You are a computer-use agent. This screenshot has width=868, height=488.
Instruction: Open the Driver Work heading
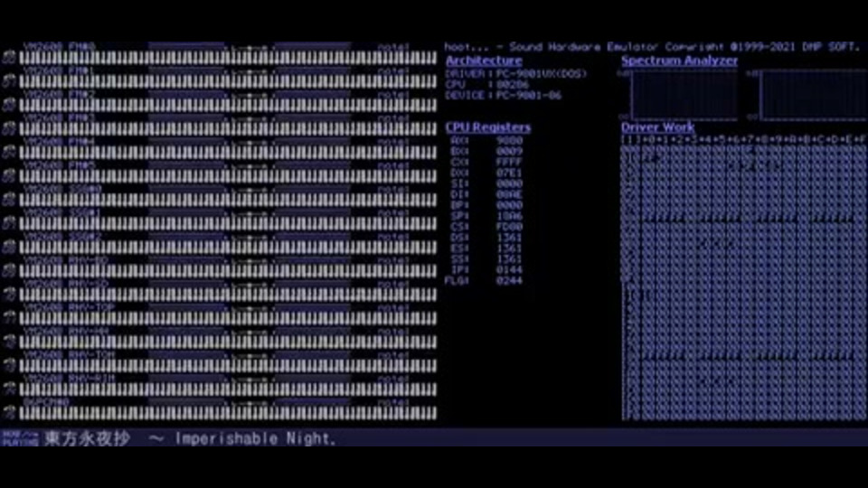657,127
